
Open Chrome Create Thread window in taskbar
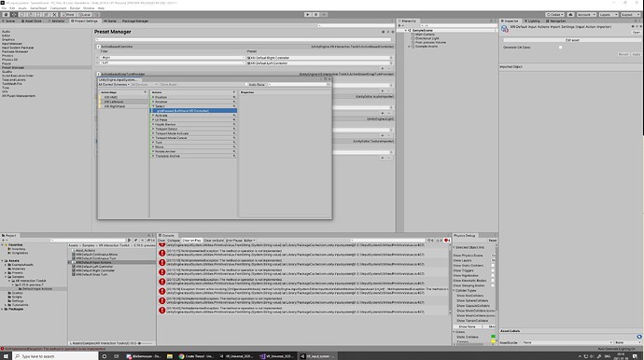196,356
